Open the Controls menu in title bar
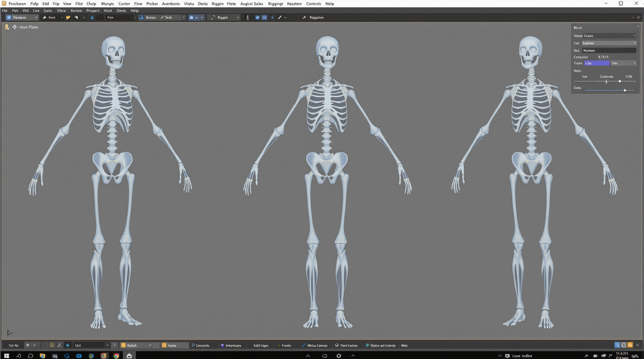644x359 pixels. (313, 4)
